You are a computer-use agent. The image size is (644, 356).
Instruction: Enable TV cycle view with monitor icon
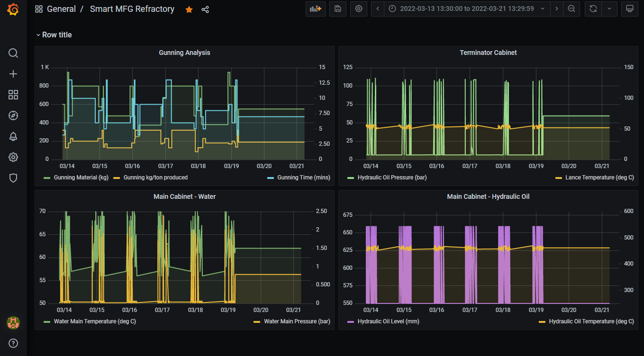pyautogui.click(x=629, y=9)
